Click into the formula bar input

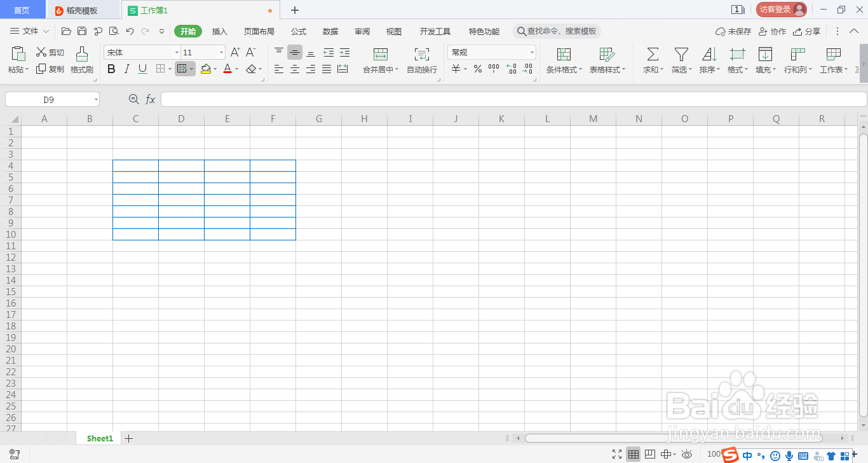tap(513, 99)
